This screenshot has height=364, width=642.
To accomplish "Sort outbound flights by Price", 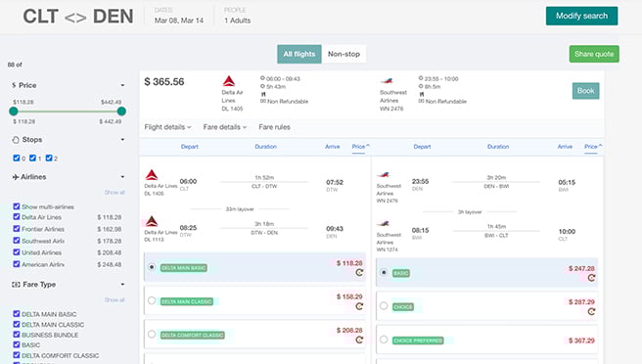I will pyautogui.click(x=361, y=147).
